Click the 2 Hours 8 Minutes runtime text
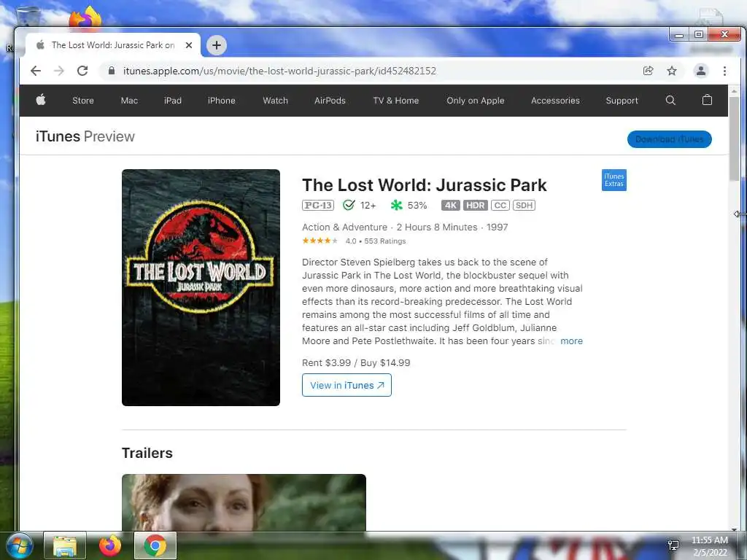747x560 pixels. coord(437,227)
